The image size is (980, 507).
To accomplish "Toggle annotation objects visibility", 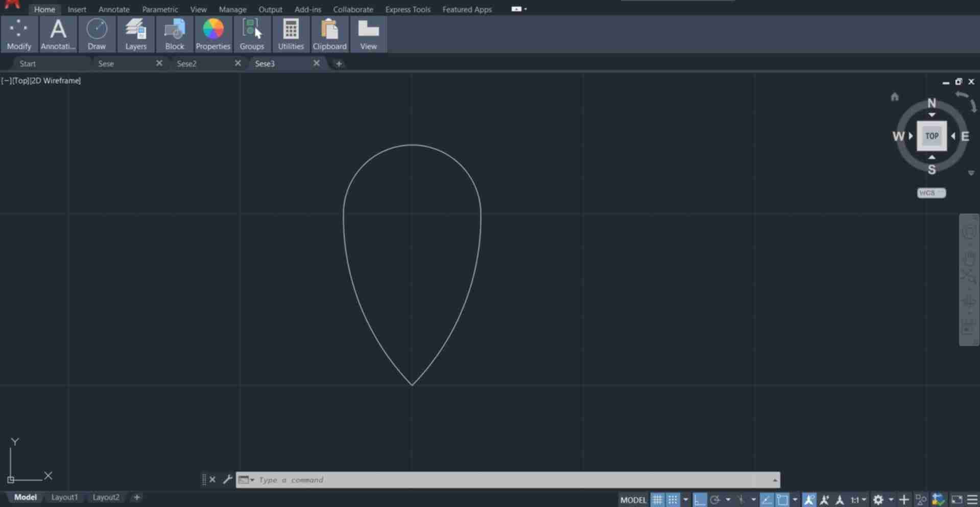I will pyautogui.click(x=809, y=500).
